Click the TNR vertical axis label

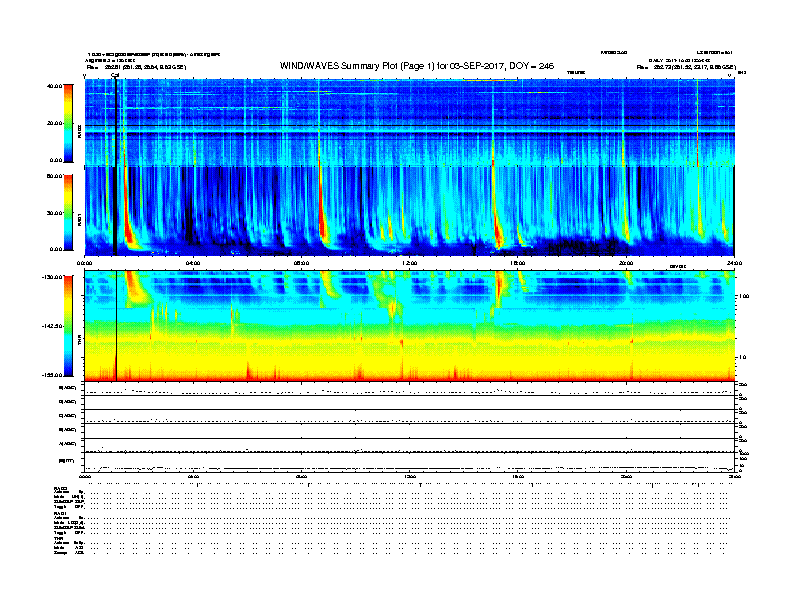pyautogui.click(x=80, y=341)
